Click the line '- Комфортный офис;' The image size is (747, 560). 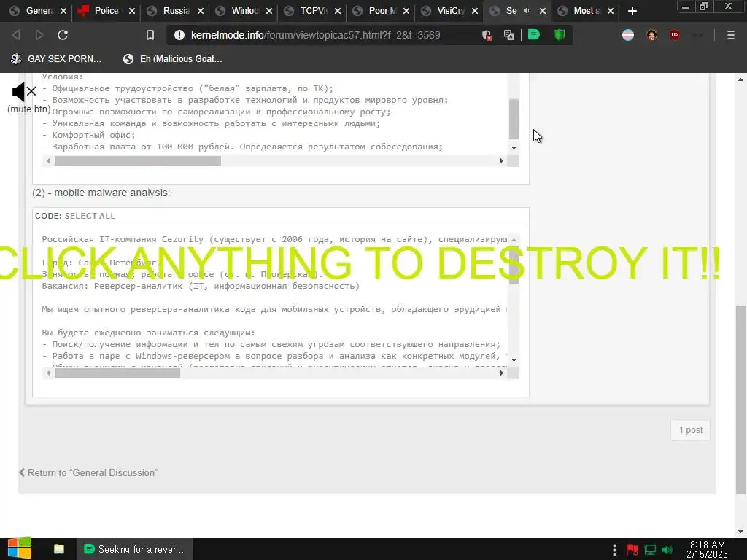click(x=88, y=135)
